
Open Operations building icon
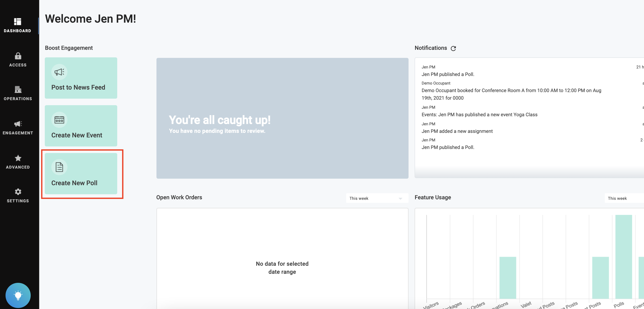click(18, 90)
